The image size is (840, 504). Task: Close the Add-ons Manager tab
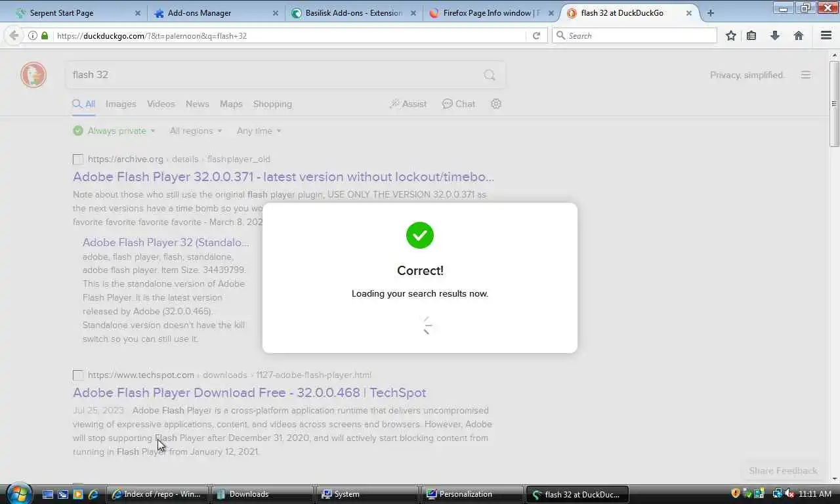[276, 13]
